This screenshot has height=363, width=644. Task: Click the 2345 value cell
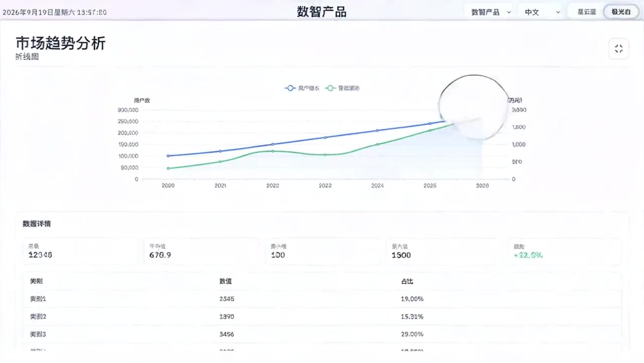point(226,299)
